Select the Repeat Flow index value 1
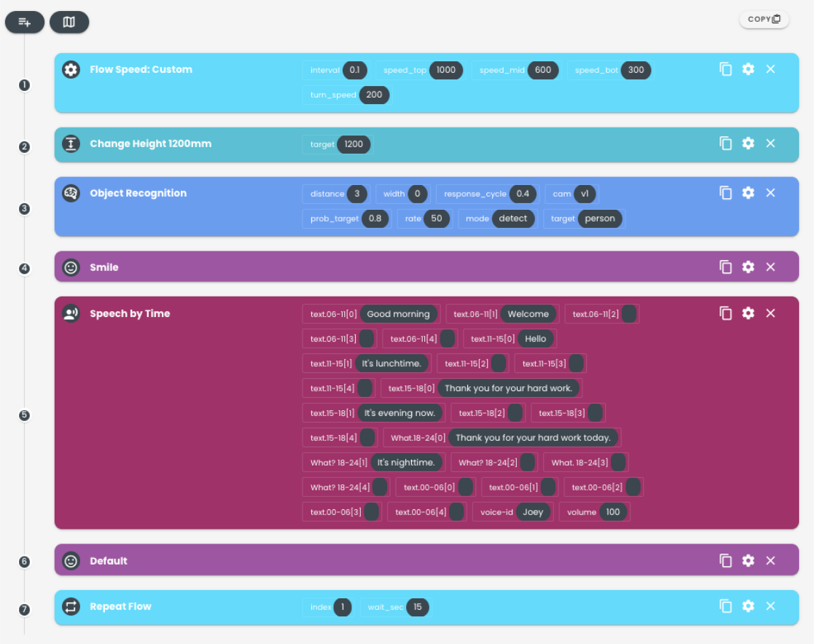Image resolution: width=815 pixels, height=644 pixels. point(343,607)
